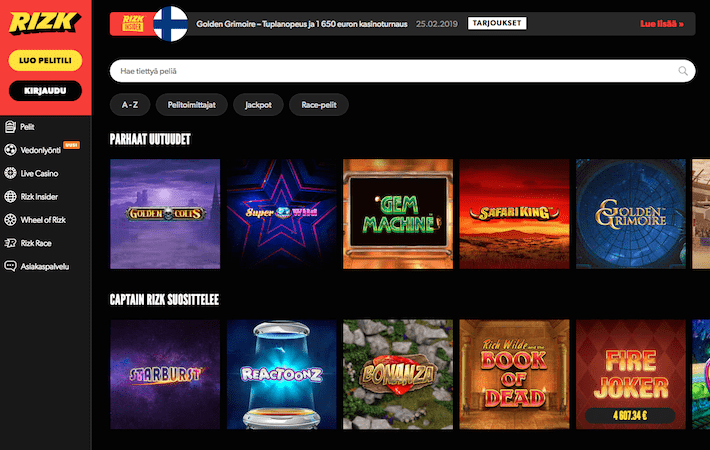Viewport: 710px width, 450px height.
Task: Open the Golden Colts game thumbnail
Action: 165,214
